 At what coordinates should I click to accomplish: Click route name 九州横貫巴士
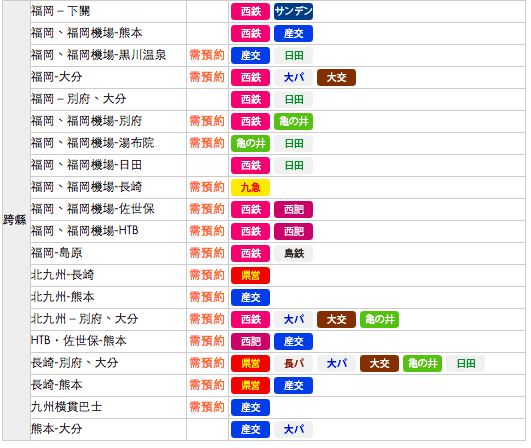point(66,407)
